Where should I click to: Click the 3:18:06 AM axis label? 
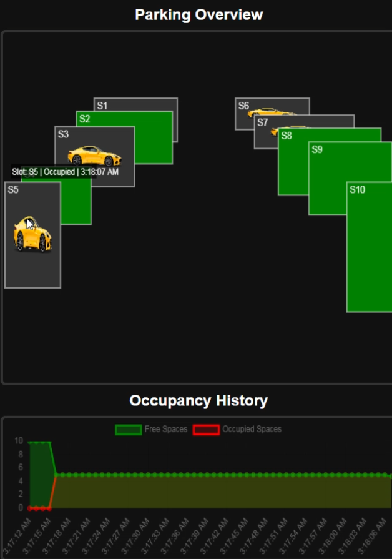[x=373, y=536]
